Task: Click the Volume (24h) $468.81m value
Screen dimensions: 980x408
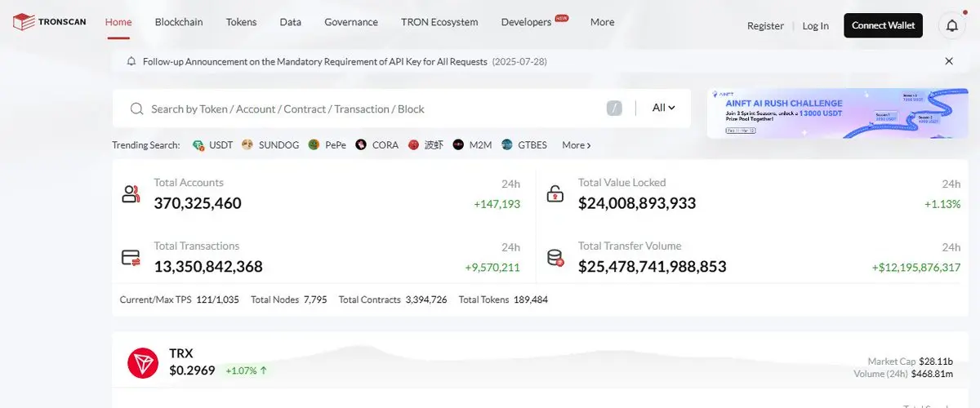Action: [933, 374]
